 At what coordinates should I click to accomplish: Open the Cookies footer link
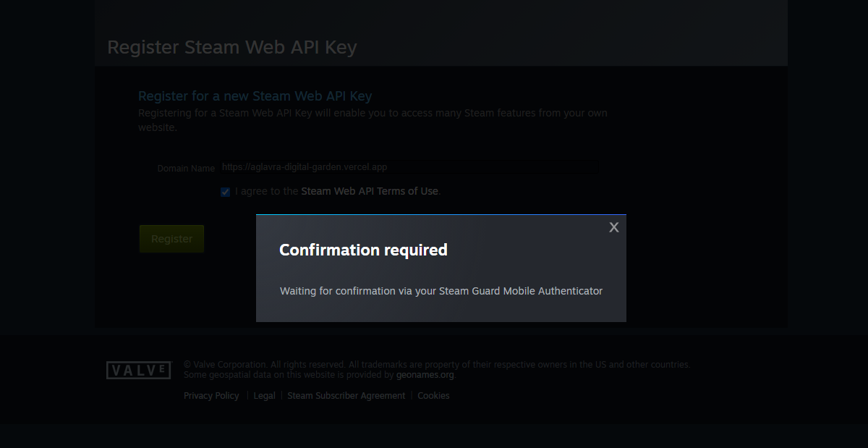[x=433, y=396]
